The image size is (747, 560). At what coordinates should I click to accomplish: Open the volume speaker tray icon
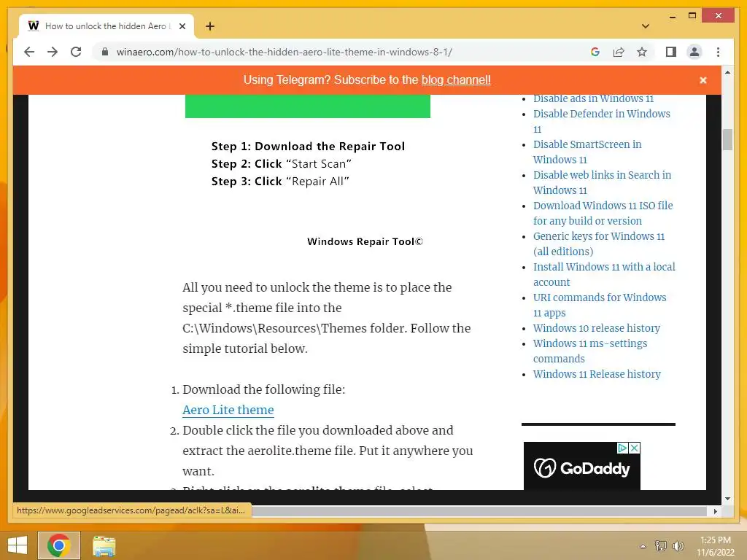pyautogui.click(x=678, y=545)
